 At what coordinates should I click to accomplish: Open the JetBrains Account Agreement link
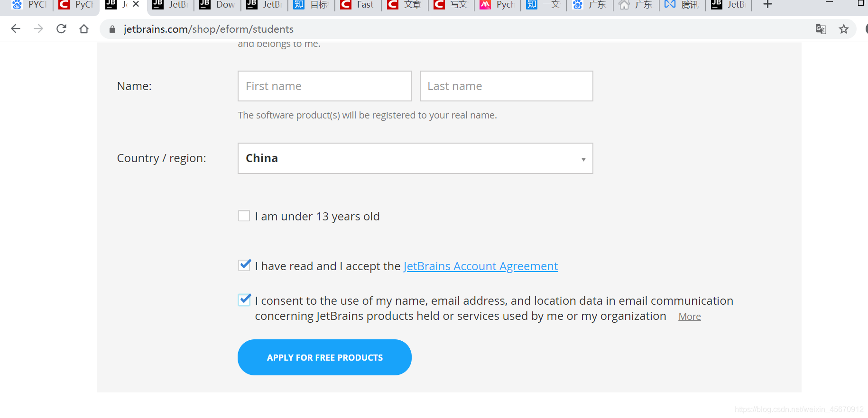(480, 266)
